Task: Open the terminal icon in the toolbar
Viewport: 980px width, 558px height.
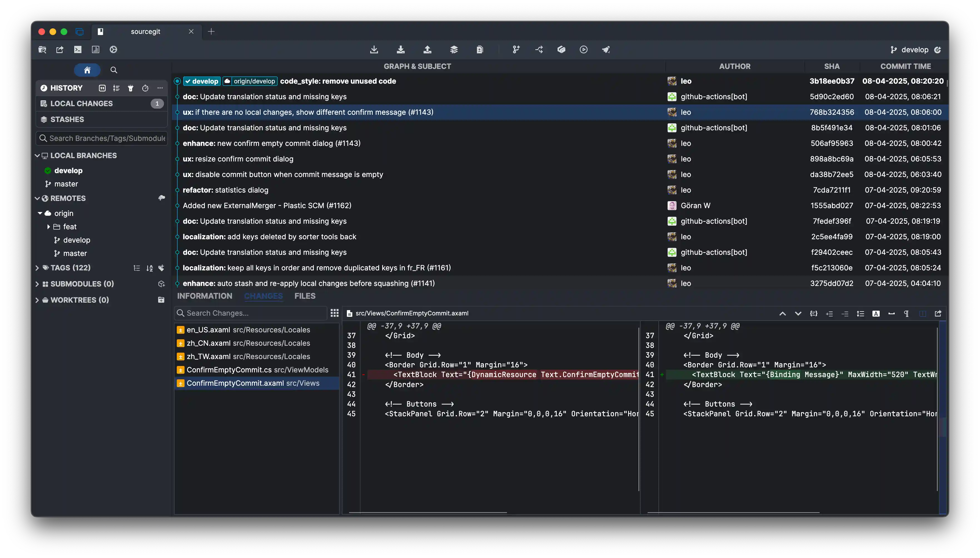Action: pyautogui.click(x=78, y=49)
